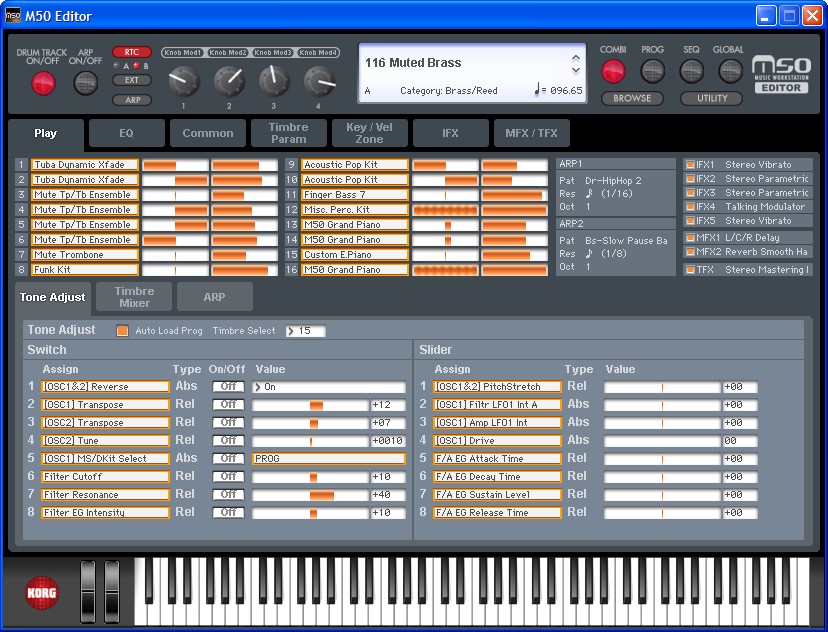This screenshot has height=632, width=828.
Task: Open slider assign F/A EG Attack Time selector
Action: (x=497, y=458)
